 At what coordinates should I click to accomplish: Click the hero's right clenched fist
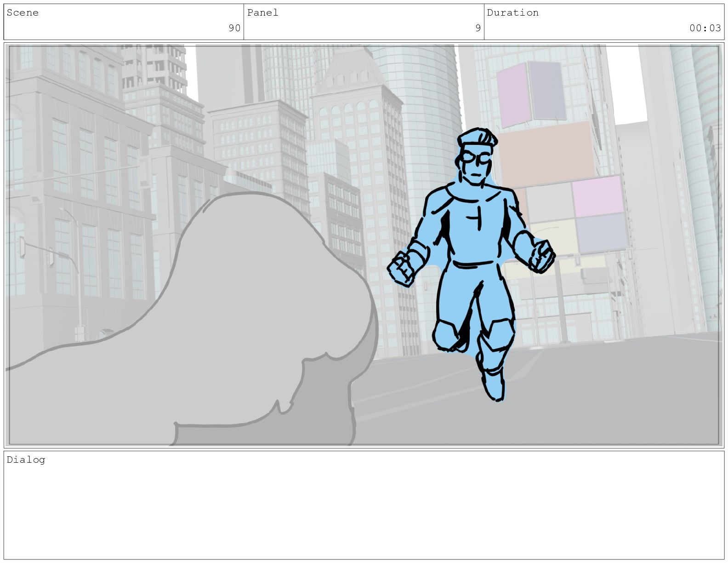(x=541, y=257)
